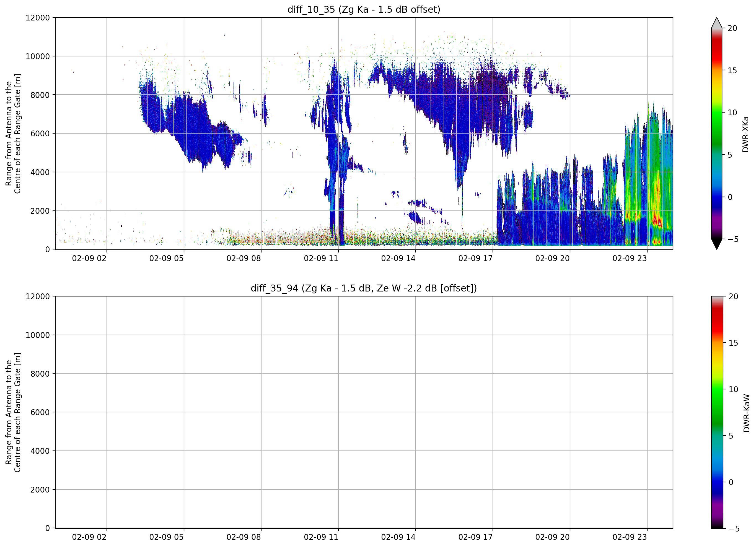Screen dimensions: 756x547
Task: Click the 8000 y-tick of diff_35_94 plot
Action: (40, 374)
